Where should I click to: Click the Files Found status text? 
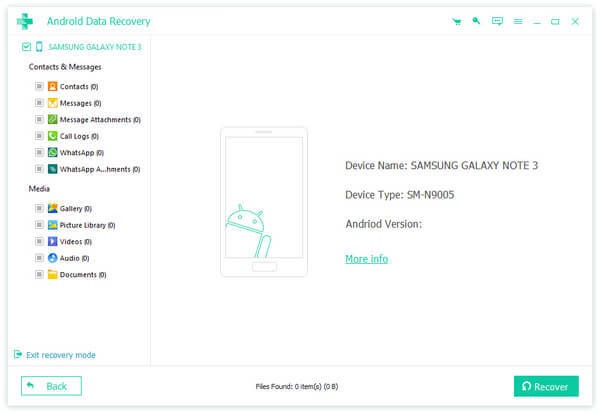click(297, 386)
